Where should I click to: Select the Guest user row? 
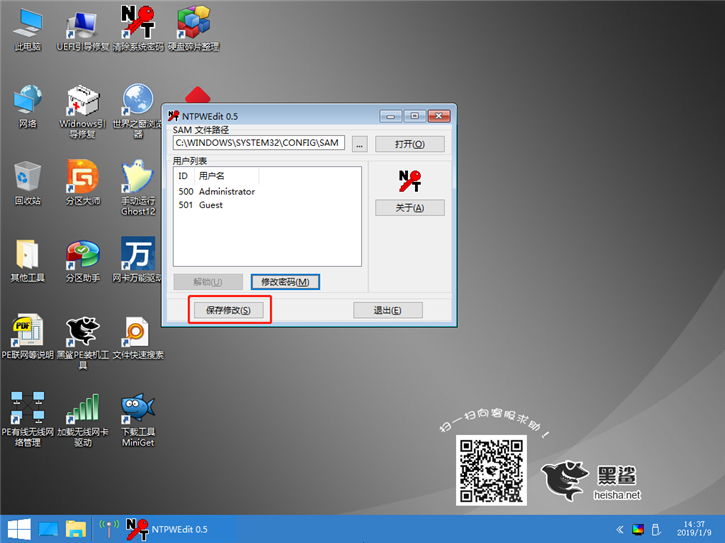click(210, 205)
